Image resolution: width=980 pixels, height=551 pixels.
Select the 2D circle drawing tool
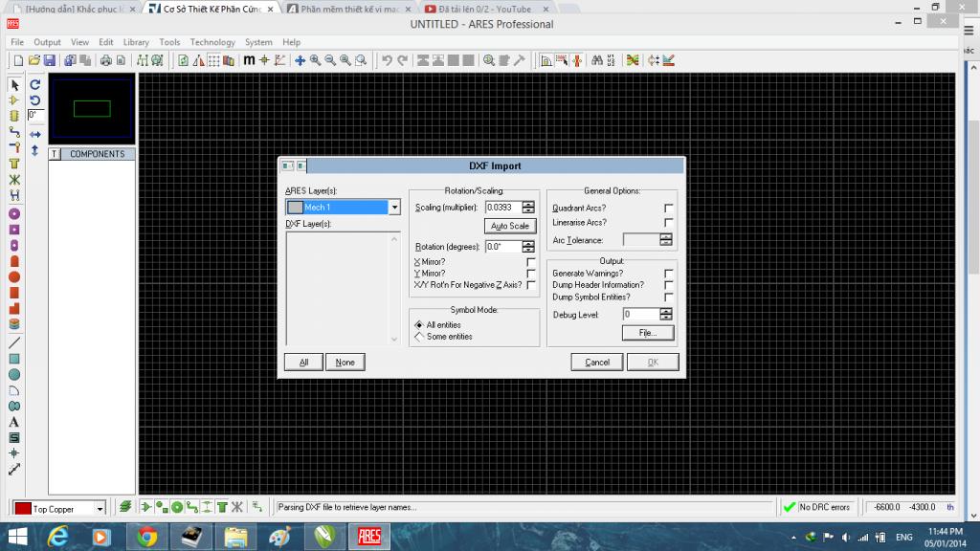tap(14, 374)
